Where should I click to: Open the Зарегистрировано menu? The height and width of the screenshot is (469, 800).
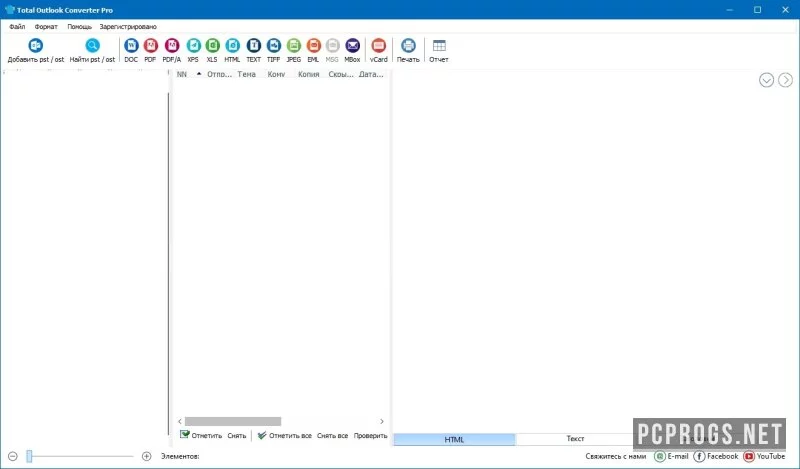point(128,27)
